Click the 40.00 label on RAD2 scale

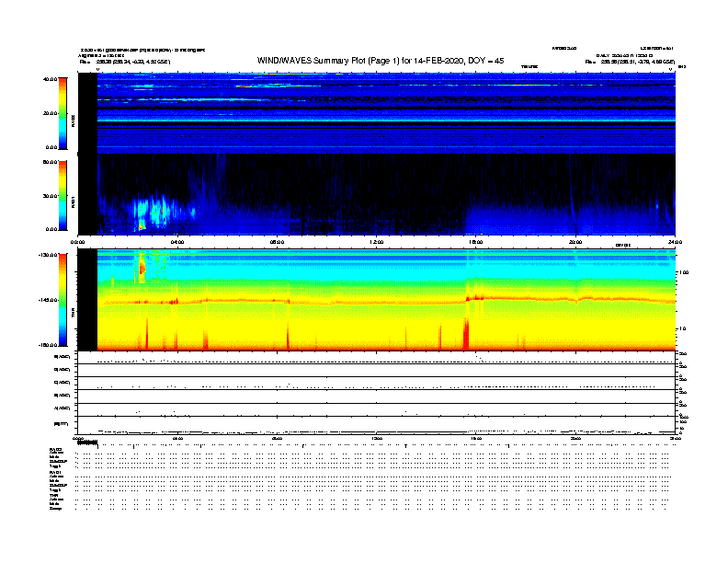pos(50,79)
